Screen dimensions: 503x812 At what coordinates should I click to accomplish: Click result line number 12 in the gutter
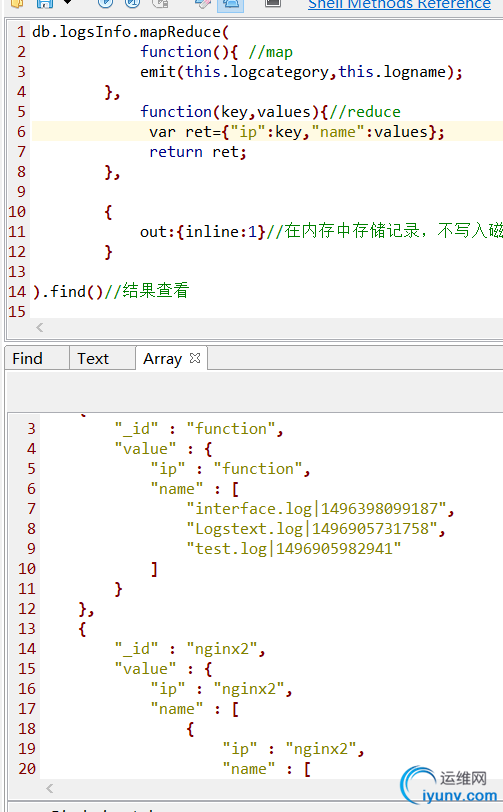(x=27, y=608)
